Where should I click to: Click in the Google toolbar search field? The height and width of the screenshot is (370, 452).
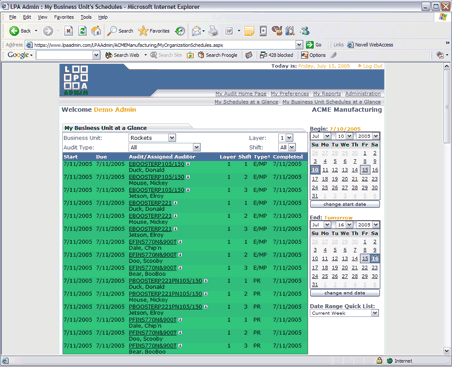click(64, 55)
